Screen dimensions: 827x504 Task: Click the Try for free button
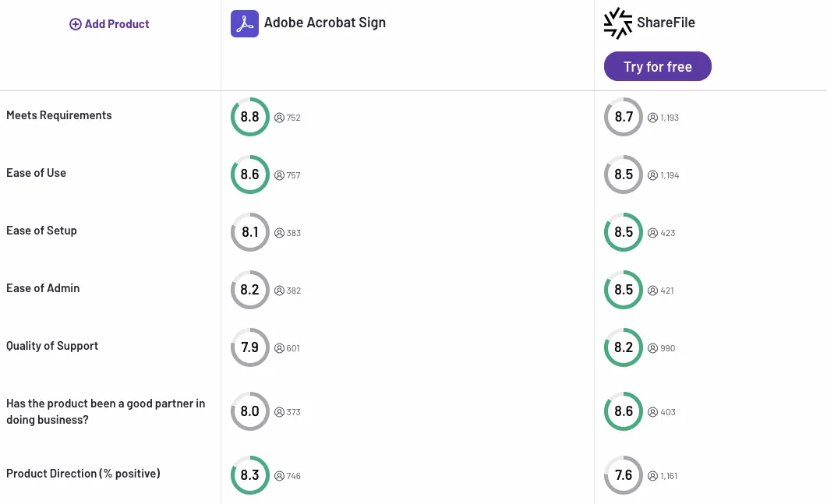(657, 66)
